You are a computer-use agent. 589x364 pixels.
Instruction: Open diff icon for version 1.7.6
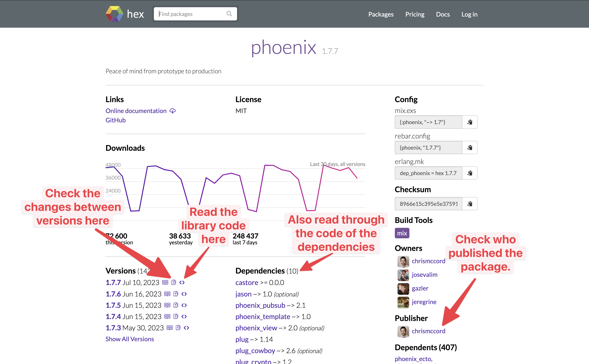(175, 294)
